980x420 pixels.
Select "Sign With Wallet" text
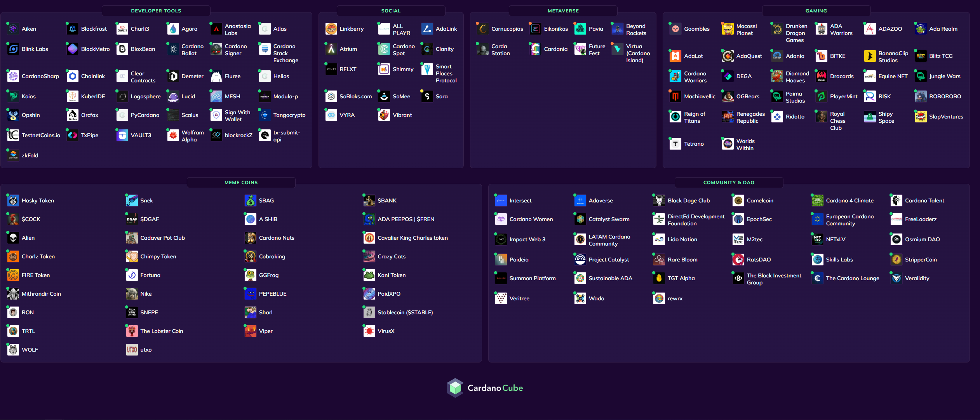tap(237, 116)
